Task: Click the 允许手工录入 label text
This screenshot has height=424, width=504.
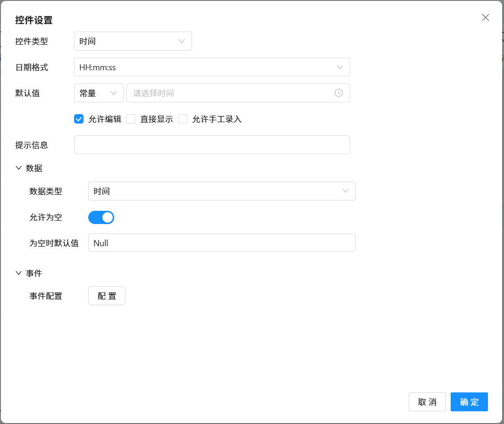Action: 217,119
